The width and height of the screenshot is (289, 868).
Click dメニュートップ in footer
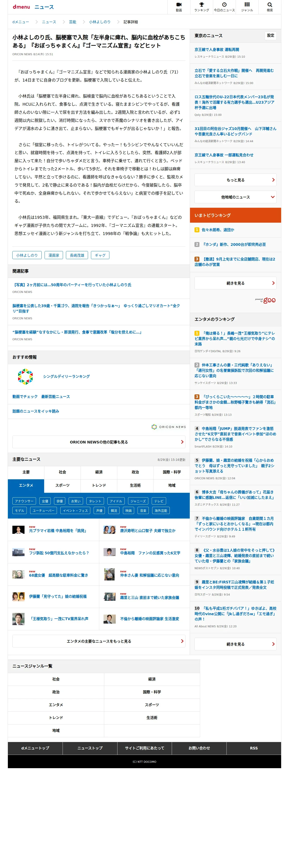click(x=35, y=748)
